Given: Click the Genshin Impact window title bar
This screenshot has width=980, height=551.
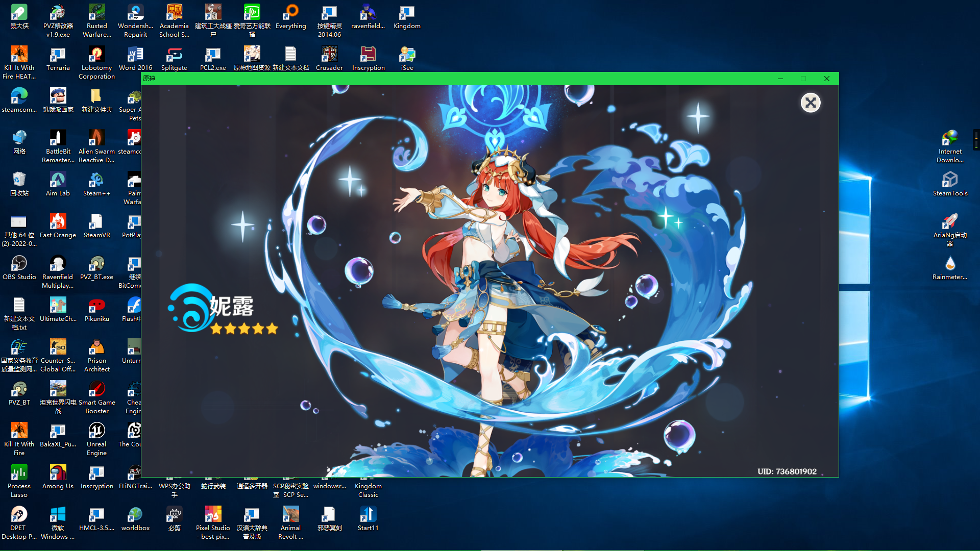Looking at the screenshot, I should coord(459,79).
